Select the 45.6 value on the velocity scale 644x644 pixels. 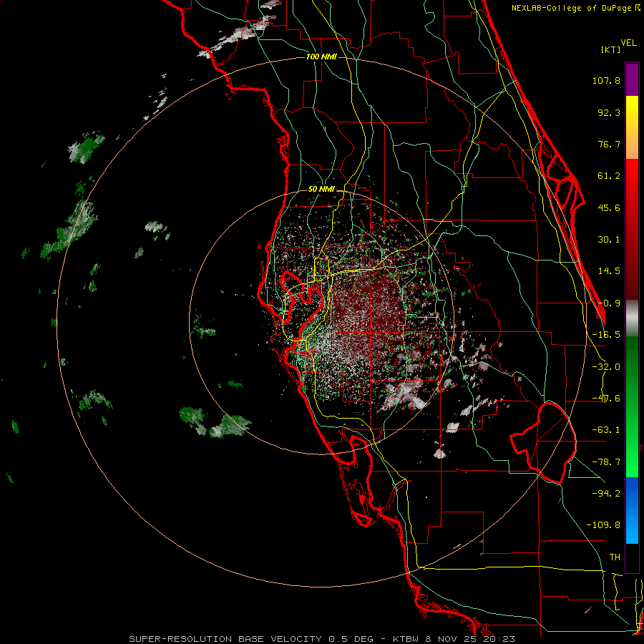[609, 208]
